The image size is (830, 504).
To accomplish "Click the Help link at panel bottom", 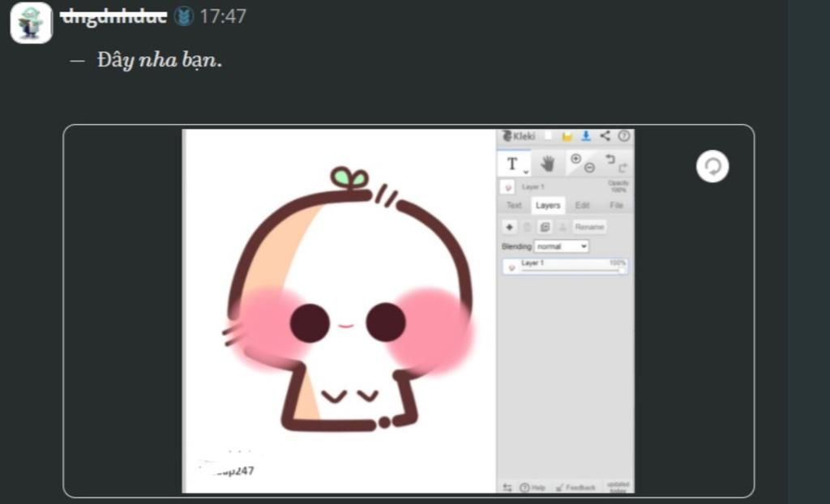I will coord(533,488).
